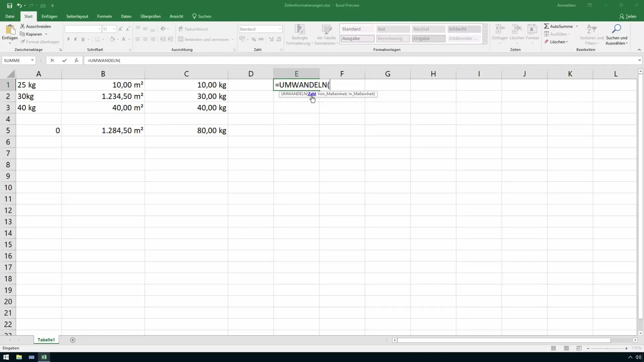Screen dimensions: 644x362
Task: Click Anmelden sign-in link
Action: tap(566, 5)
